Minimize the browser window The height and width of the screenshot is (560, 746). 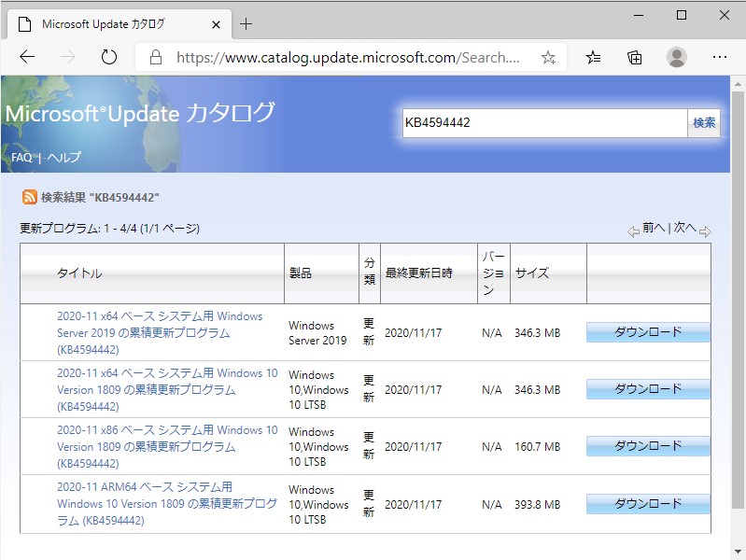(x=639, y=15)
